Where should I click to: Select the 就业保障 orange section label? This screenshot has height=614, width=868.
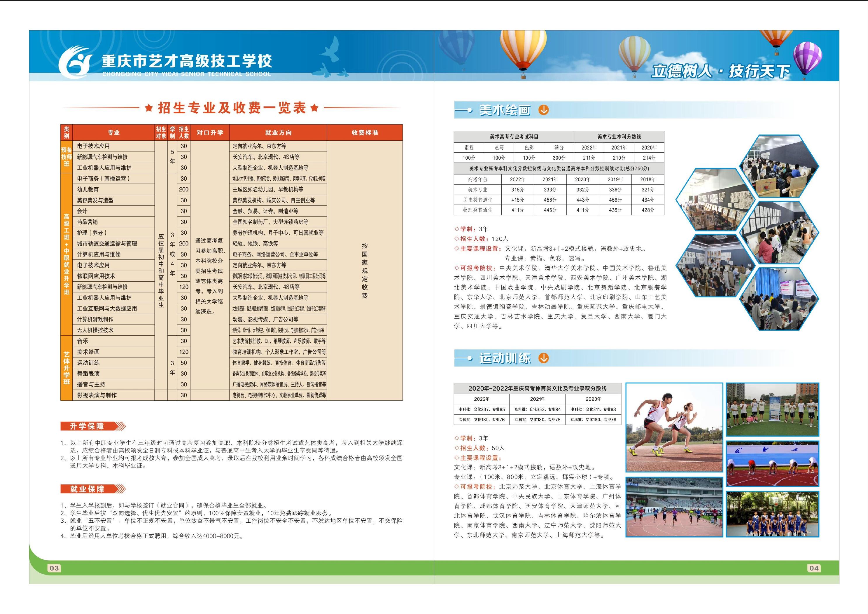click(87, 489)
